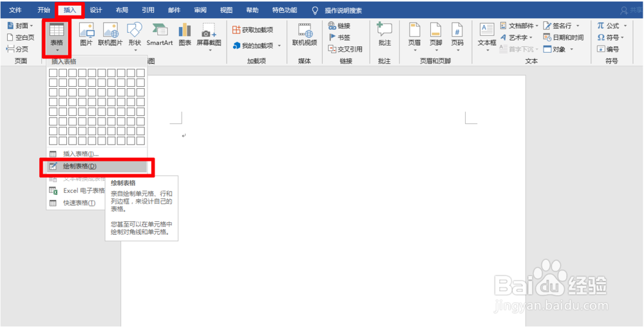This screenshot has height=328, width=644.
Task: Switch to the 邮件 ribbon tab
Action: click(174, 10)
